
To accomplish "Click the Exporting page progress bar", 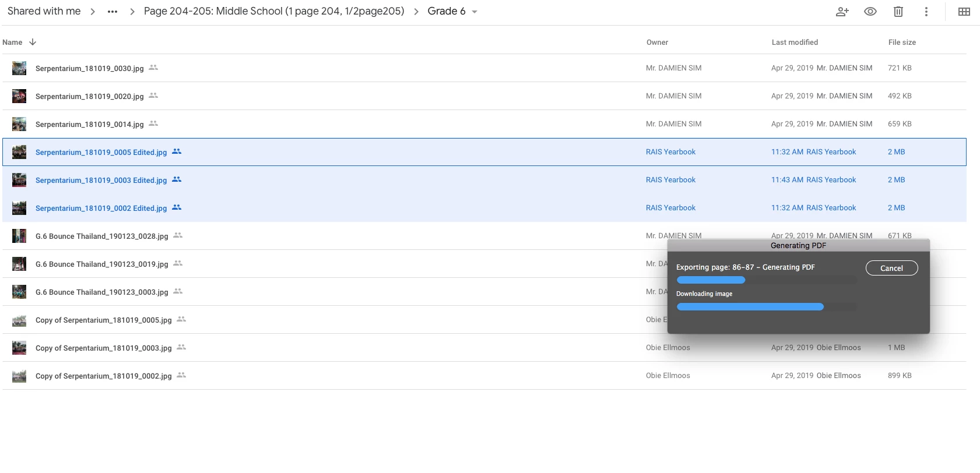I will [x=767, y=280].
